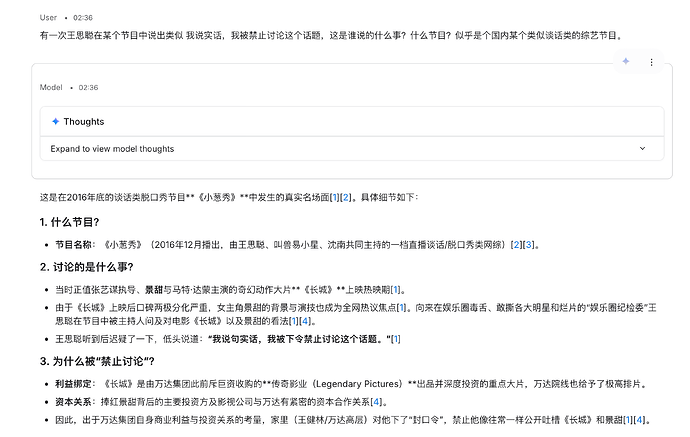Click the bold label 利益绑定
This screenshot has height=437, width=690.
73,384
